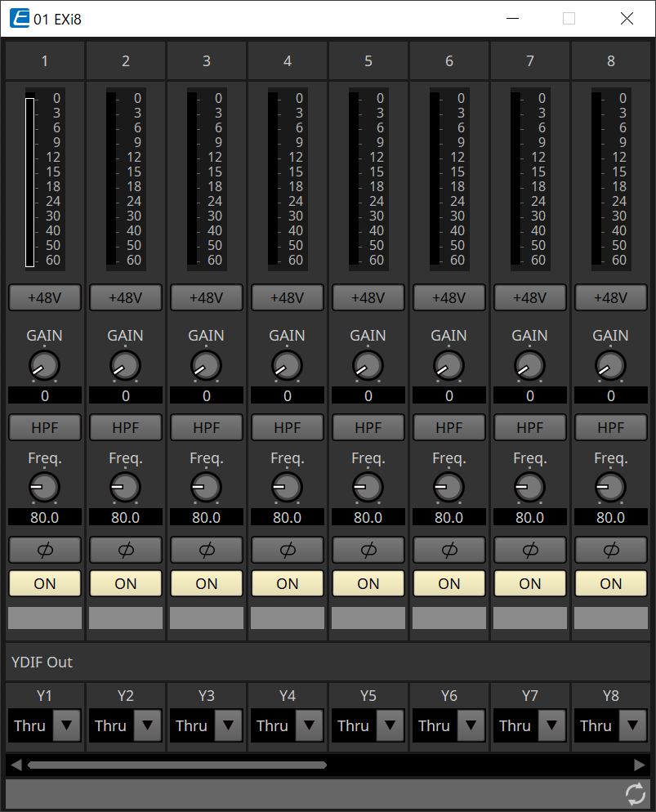This screenshot has width=656, height=812.
Task: Click the +48V button on channel 8
Action: 610,297
